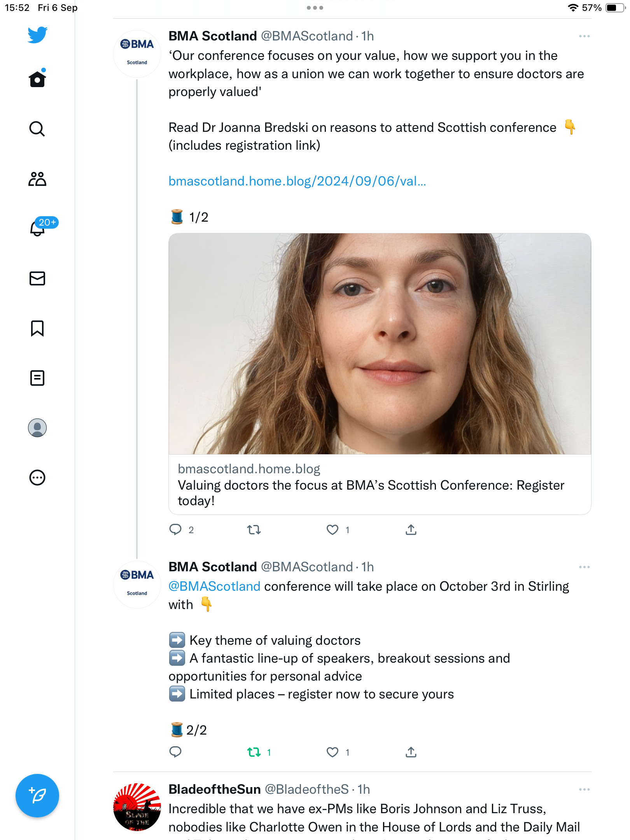Open the BladeoftheSun display name
The height and width of the screenshot is (840, 630).
[215, 789]
